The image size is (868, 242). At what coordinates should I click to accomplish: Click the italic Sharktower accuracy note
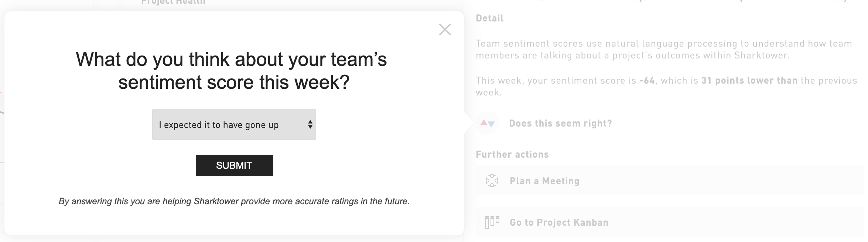click(234, 201)
